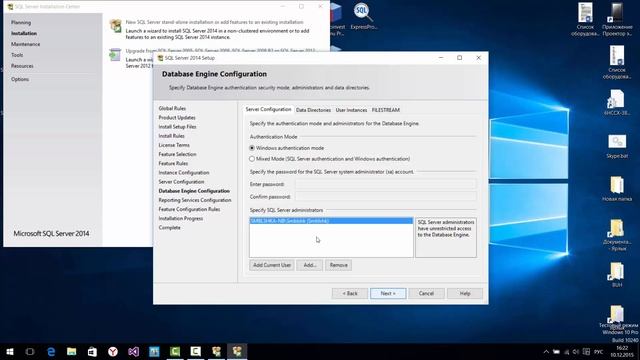640x360 pixels.
Task: Click the Confirm password field
Action: [x=386, y=196]
